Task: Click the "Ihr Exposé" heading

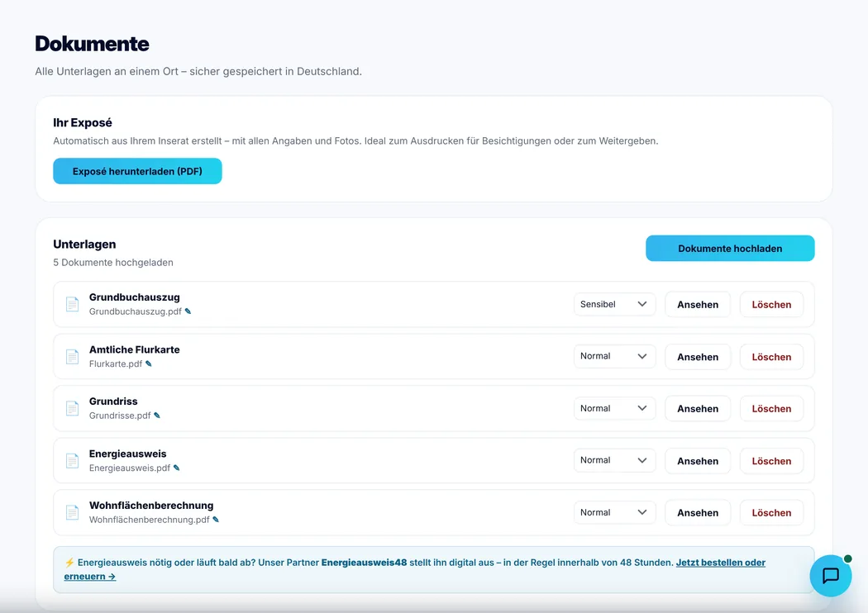Action: point(83,122)
